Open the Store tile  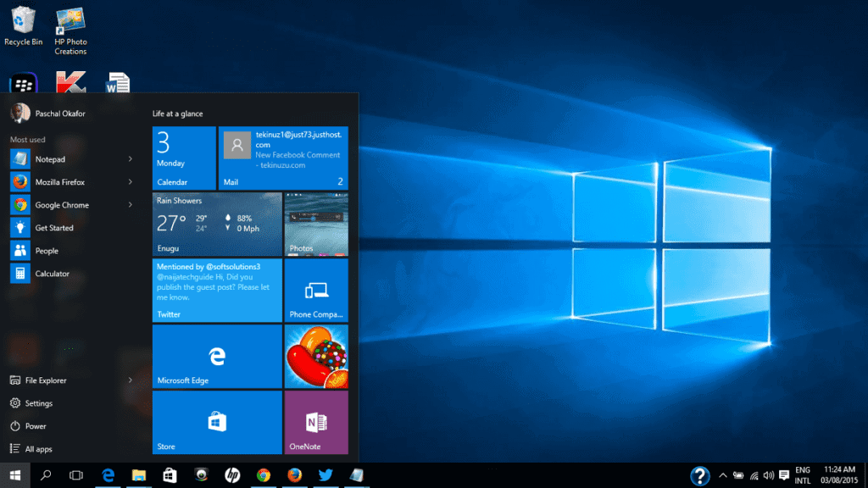(217, 423)
